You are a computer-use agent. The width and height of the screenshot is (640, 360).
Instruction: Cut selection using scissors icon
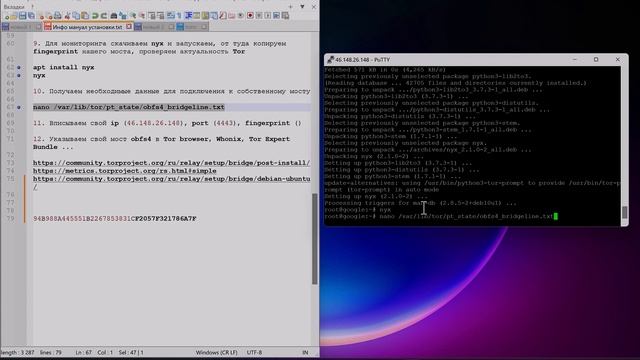click(x=67, y=16)
